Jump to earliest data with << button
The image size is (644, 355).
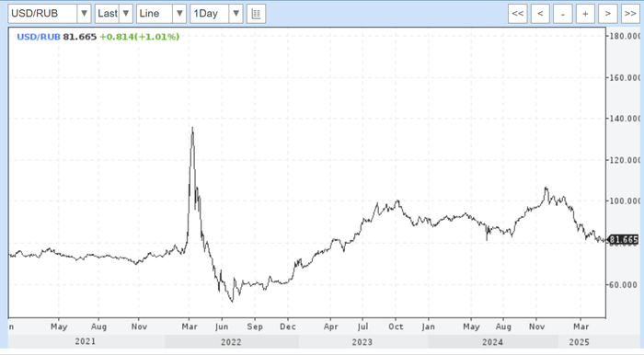[517, 14]
